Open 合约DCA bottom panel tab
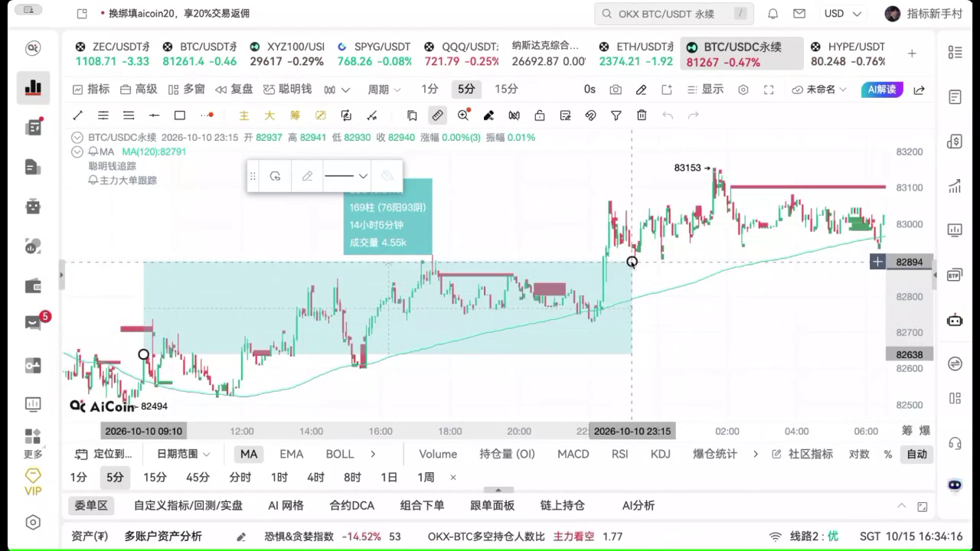Viewport: 980px width, 551px height. pyautogui.click(x=351, y=505)
